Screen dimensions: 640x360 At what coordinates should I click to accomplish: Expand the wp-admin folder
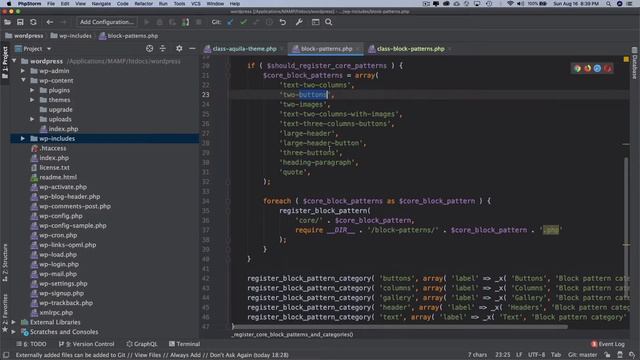pyautogui.click(x=23, y=71)
